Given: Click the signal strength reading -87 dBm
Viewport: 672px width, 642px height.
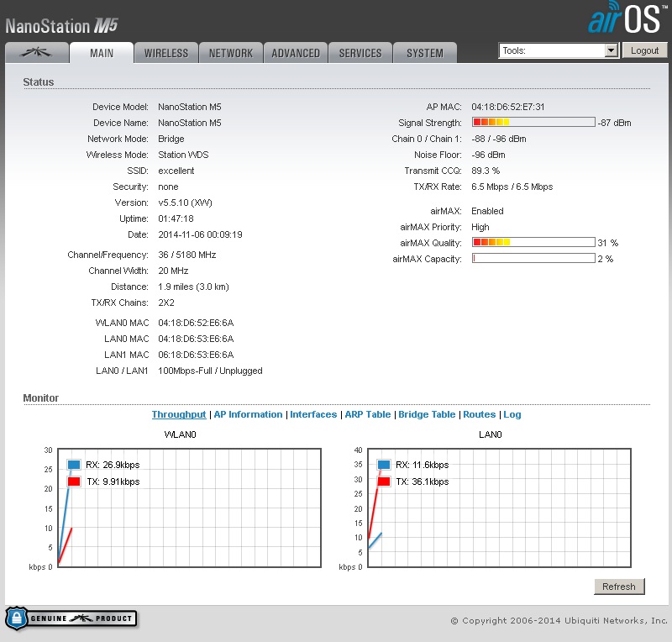Looking at the screenshot, I should click(x=615, y=123).
